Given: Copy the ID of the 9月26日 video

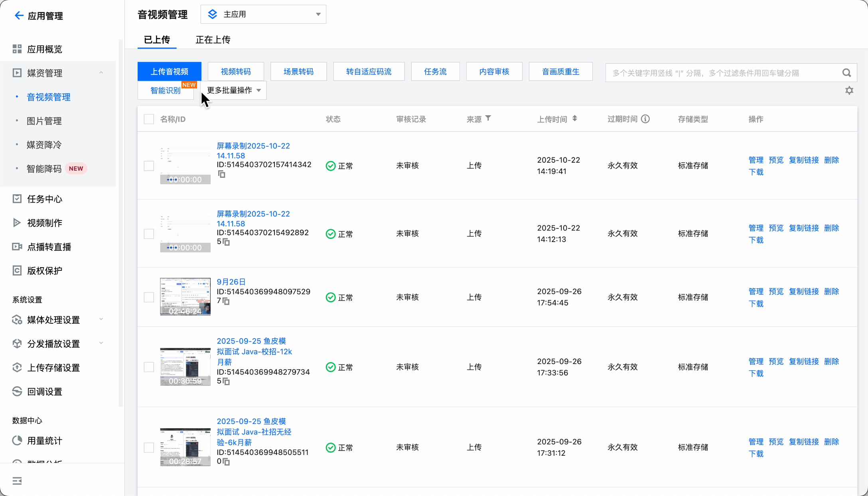Looking at the screenshot, I should click(226, 301).
